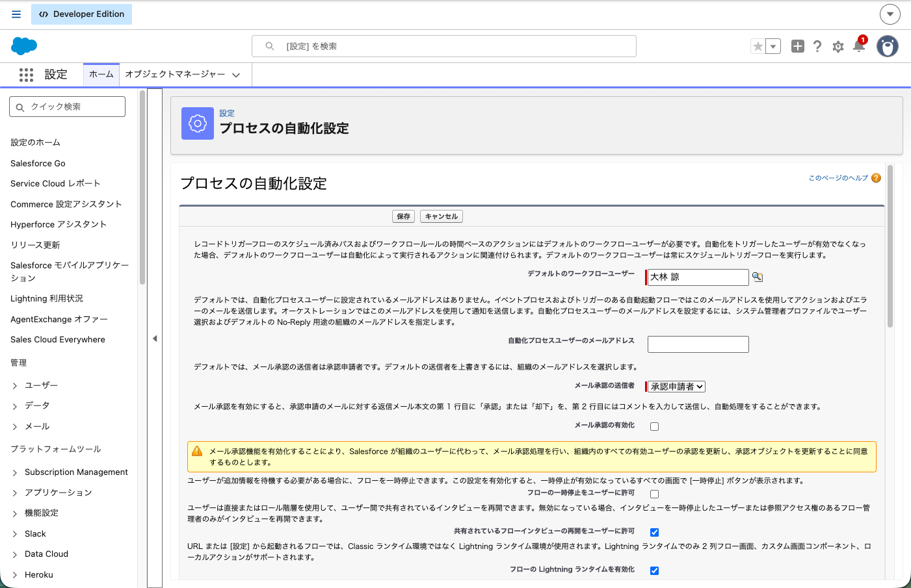Select the ホーム tab
The height and width of the screenshot is (588, 911).
(101, 75)
